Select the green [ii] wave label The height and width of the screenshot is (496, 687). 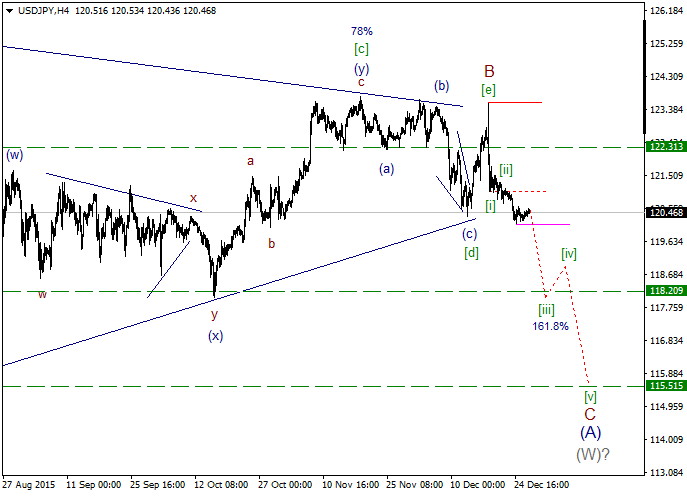tap(506, 170)
